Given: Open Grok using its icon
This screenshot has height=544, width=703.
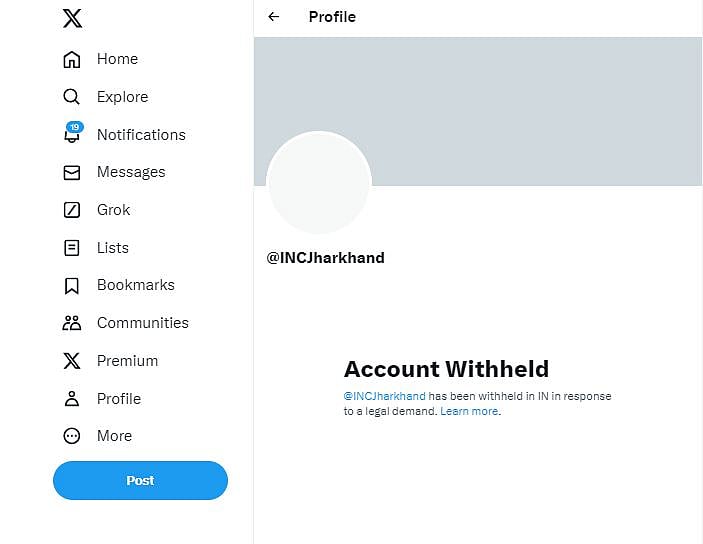Looking at the screenshot, I should [x=72, y=210].
